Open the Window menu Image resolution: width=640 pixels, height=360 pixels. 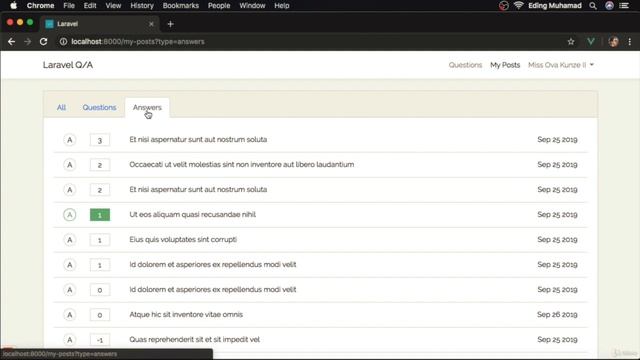pyautogui.click(x=252, y=6)
